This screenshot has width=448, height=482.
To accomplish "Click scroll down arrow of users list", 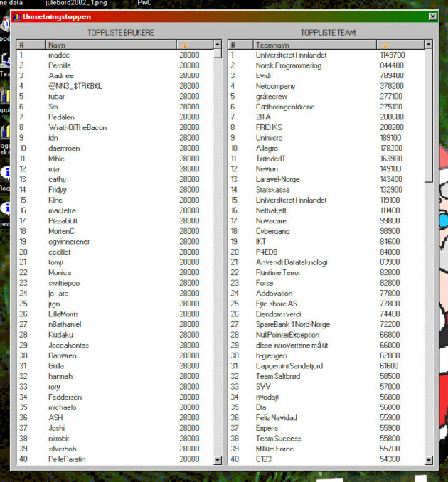I will click(x=218, y=460).
